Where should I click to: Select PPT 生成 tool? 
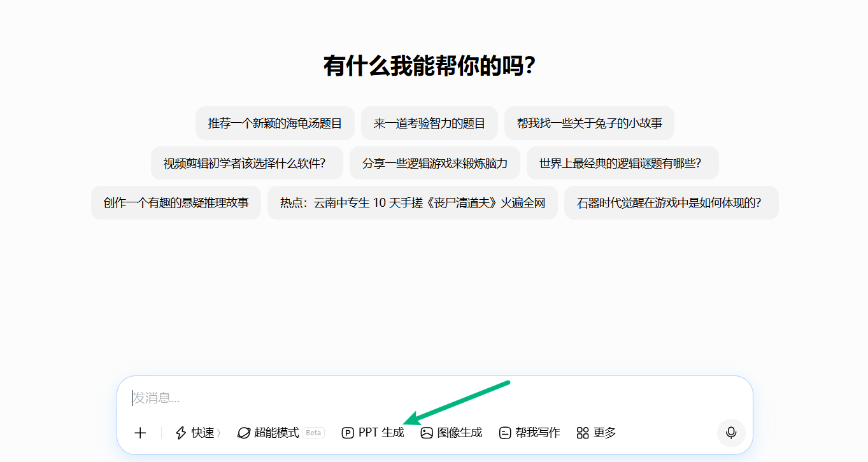tap(373, 433)
